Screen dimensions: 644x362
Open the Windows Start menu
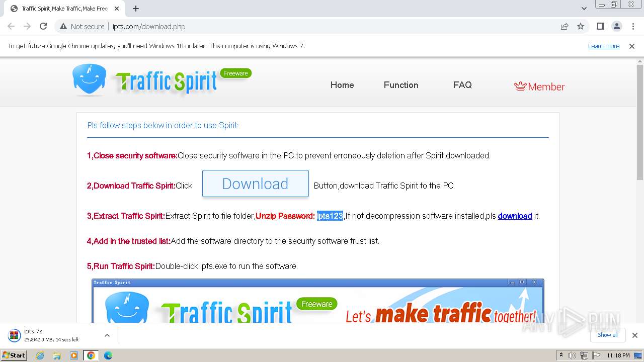click(x=14, y=355)
